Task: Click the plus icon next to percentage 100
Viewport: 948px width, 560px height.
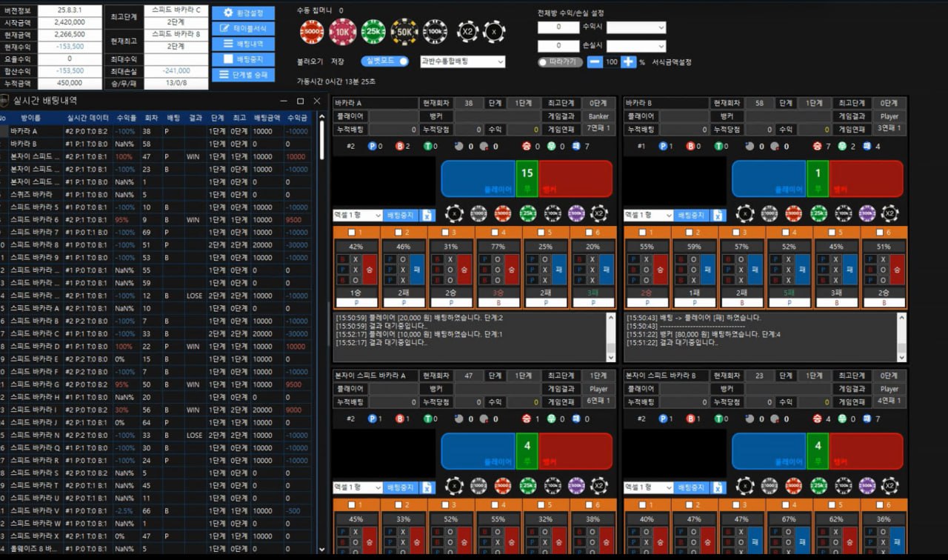Action: 628,62
